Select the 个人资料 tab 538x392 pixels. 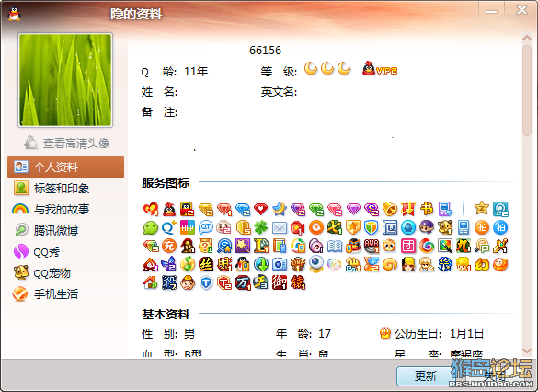pos(65,167)
